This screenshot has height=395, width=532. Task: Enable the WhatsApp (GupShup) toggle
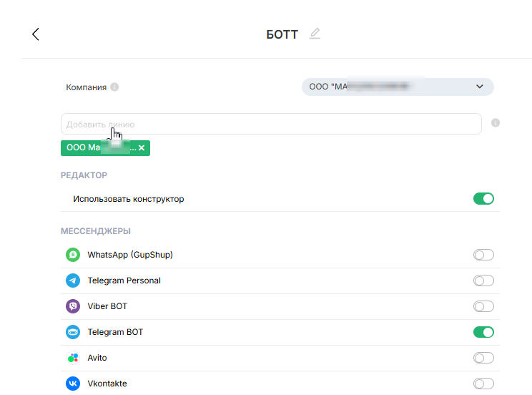coord(483,255)
